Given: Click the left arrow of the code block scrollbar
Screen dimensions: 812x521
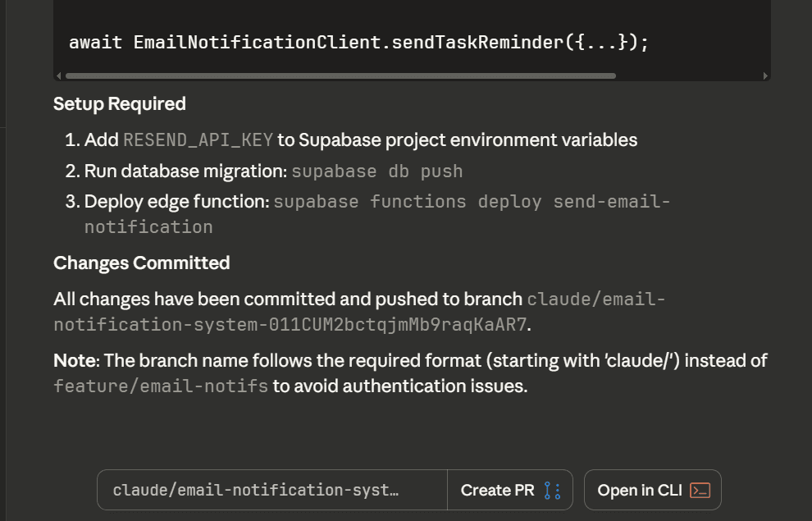Looking at the screenshot, I should click(x=58, y=75).
